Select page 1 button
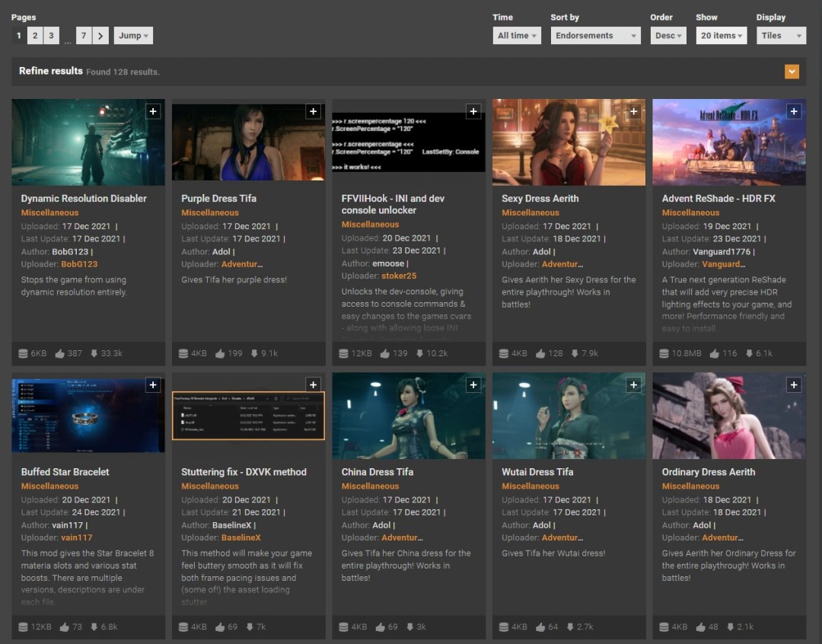Screen dimensions: 822x644 [x=19, y=36]
